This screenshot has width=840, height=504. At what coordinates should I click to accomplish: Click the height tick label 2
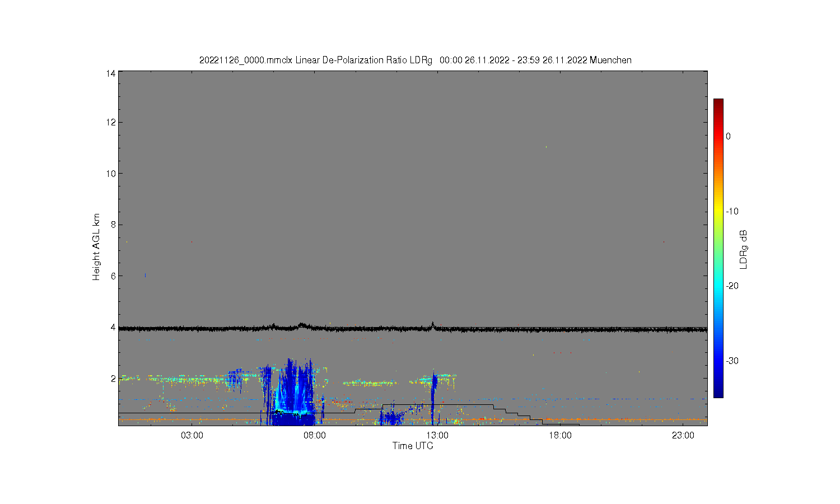(113, 379)
